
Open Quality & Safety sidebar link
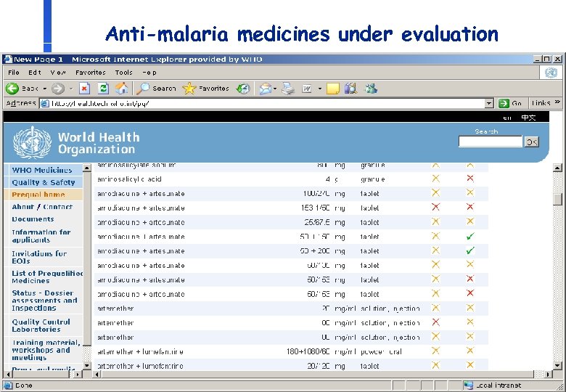point(44,182)
